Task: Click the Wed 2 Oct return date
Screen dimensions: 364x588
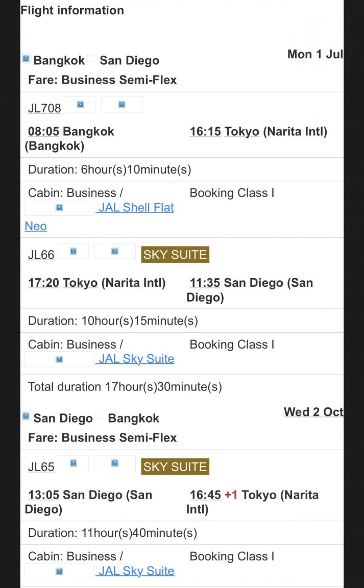Action: tap(313, 412)
